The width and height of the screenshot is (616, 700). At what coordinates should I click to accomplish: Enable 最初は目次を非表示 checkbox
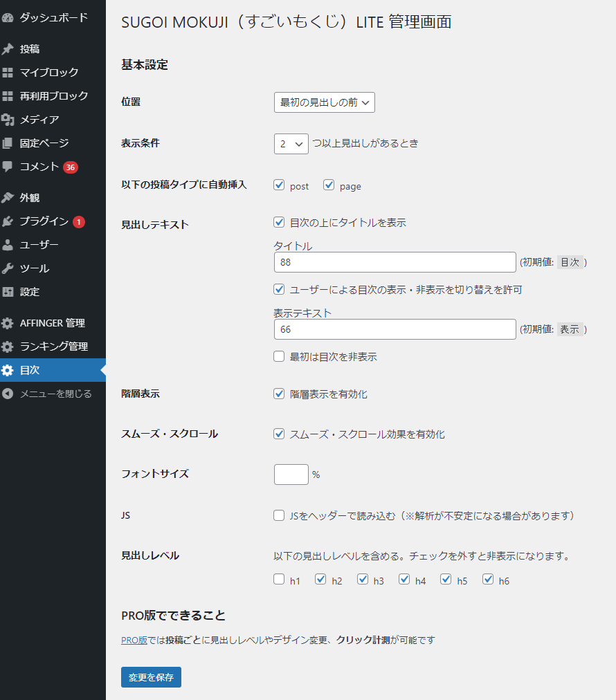279,356
